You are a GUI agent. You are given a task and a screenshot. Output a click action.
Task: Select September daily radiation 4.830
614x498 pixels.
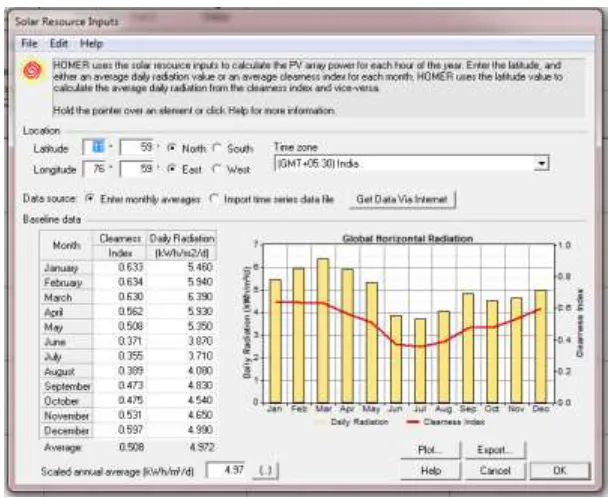coord(181,386)
